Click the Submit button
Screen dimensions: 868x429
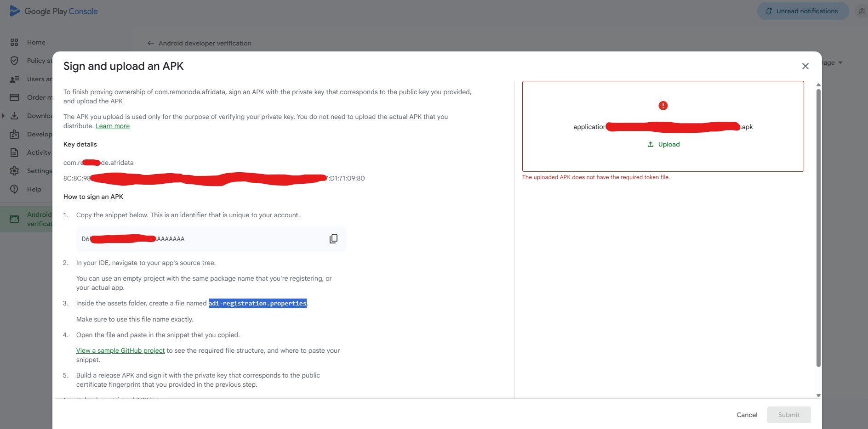click(x=789, y=415)
